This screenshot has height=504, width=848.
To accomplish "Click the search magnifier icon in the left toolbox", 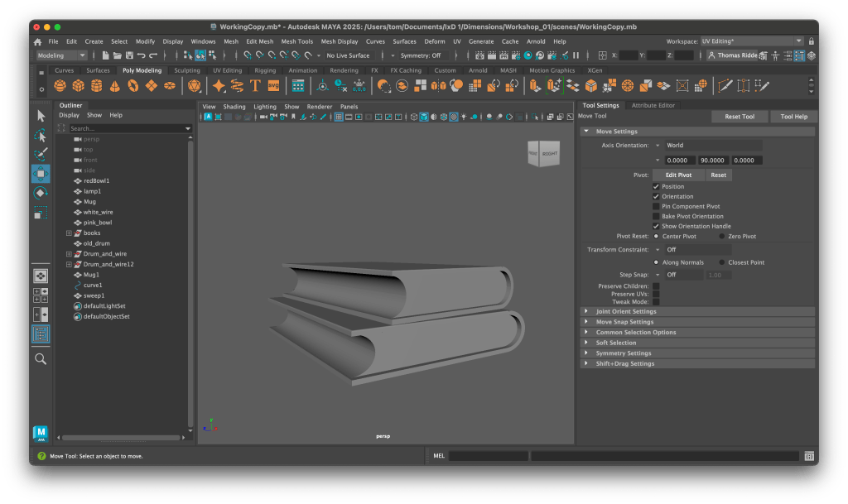I will [x=41, y=358].
